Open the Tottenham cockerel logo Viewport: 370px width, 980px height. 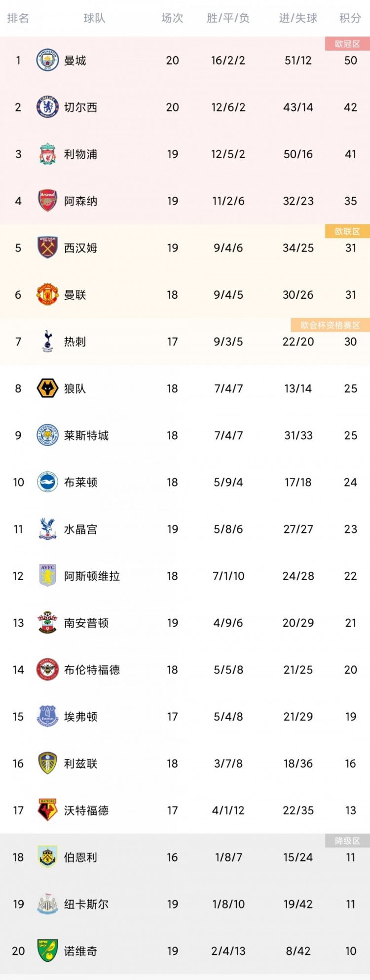48,342
